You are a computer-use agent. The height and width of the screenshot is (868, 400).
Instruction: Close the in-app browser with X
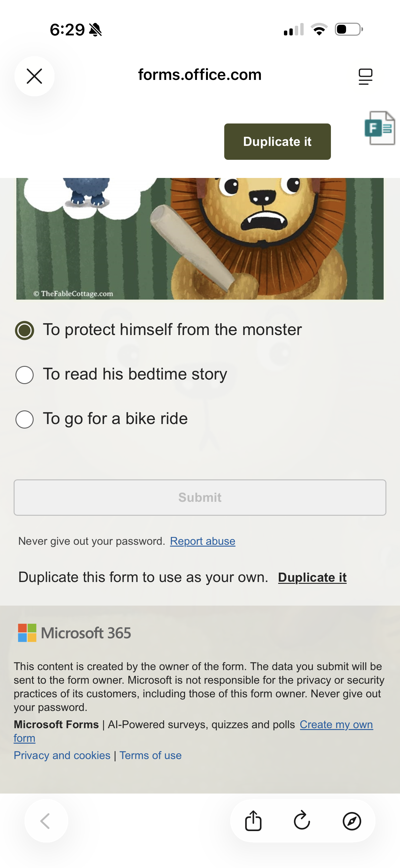(35, 76)
